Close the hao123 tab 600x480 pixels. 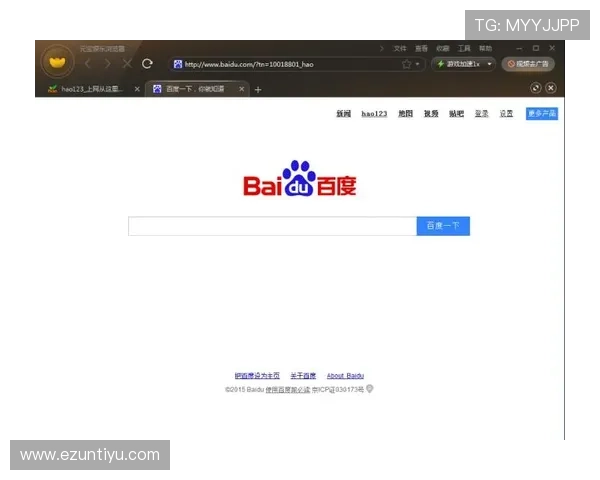click(x=137, y=89)
